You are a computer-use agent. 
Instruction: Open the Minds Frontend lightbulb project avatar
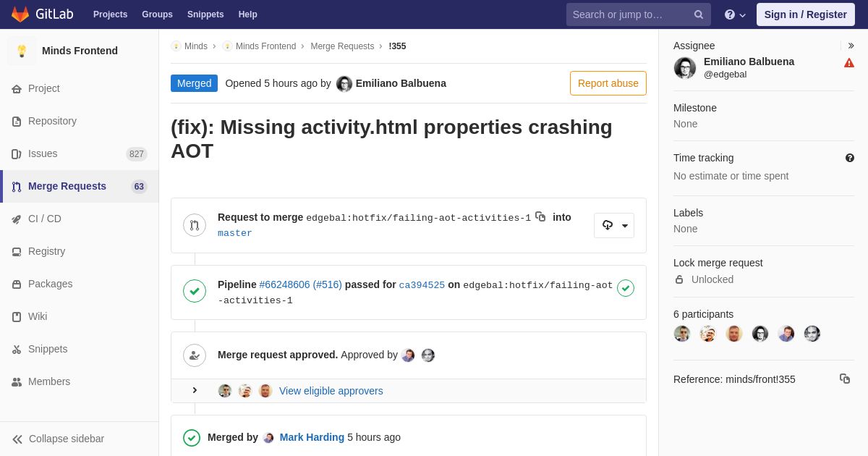(22, 51)
